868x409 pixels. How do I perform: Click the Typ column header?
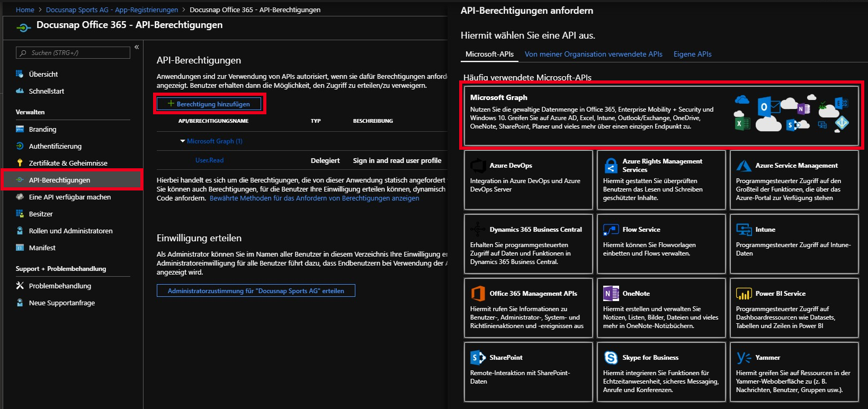point(316,121)
